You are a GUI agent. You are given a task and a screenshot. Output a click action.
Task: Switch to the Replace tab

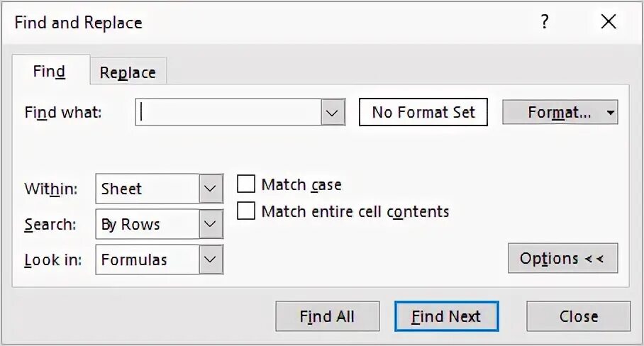click(x=128, y=72)
